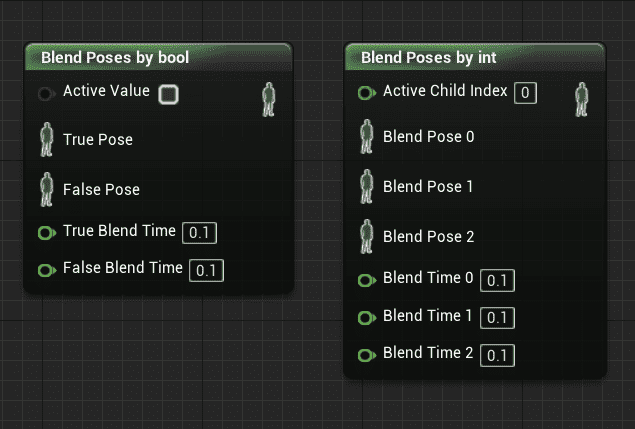
Task: Toggle the Active Value checkbox
Action: click(x=169, y=94)
